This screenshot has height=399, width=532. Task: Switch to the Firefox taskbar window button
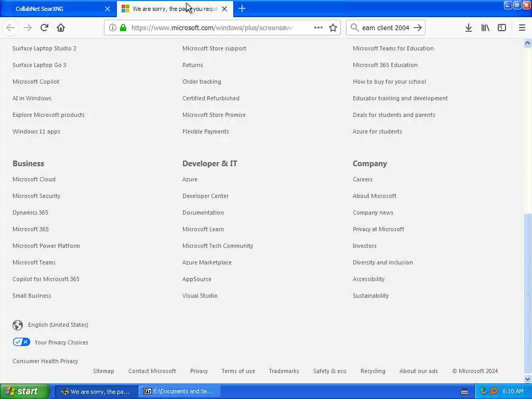tap(96, 392)
